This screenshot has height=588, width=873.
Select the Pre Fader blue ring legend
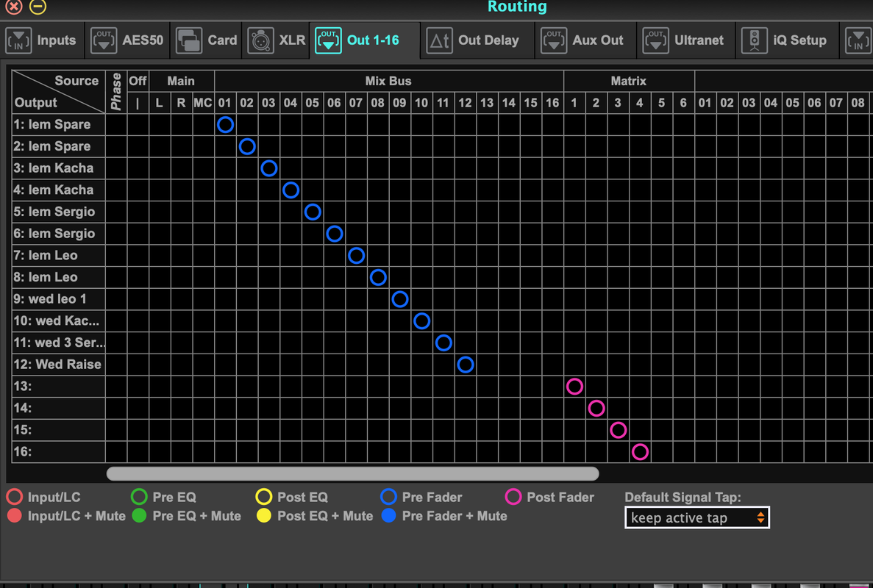pyautogui.click(x=388, y=497)
